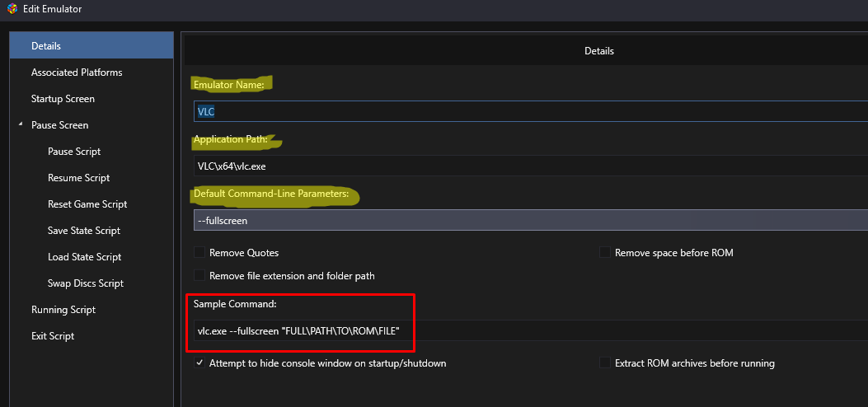Click the Application Path label

[230, 140]
